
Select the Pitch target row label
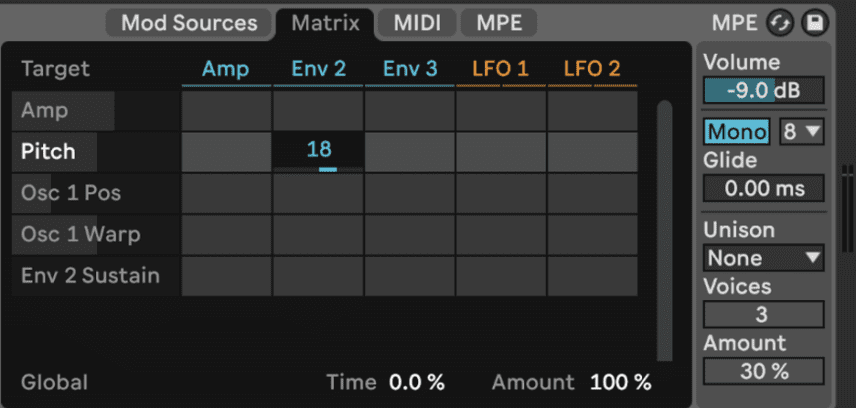[47, 152]
